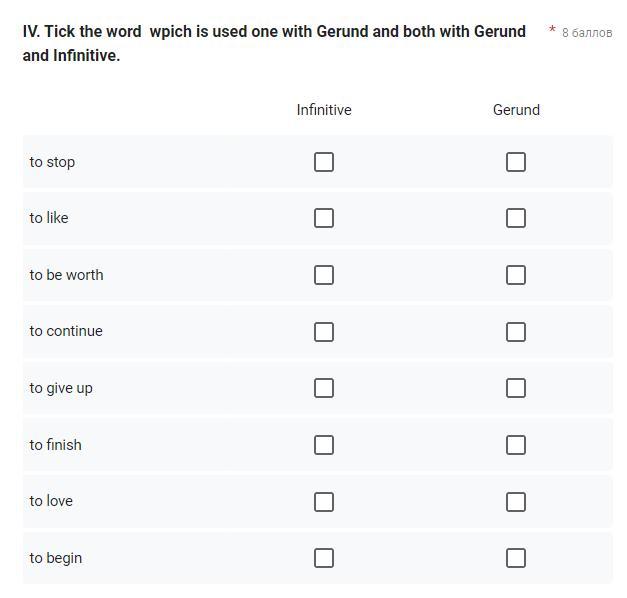Select Infinitive for 'to be worth'
627x598 pixels.
(323, 275)
